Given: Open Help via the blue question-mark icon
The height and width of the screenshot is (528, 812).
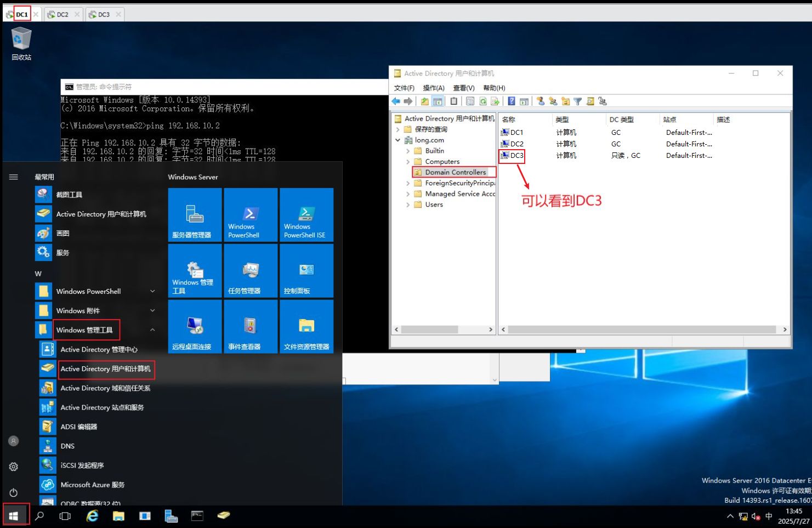Looking at the screenshot, I should (x=512, y=101).
